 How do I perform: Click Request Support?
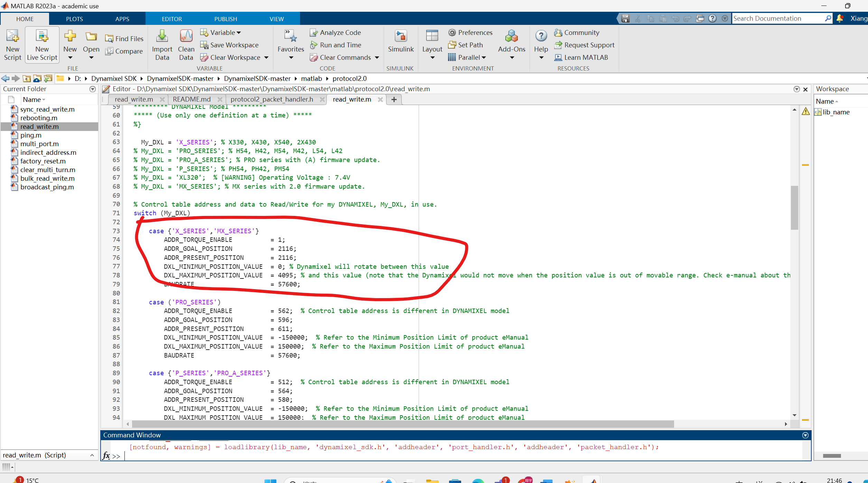[584, 45]
